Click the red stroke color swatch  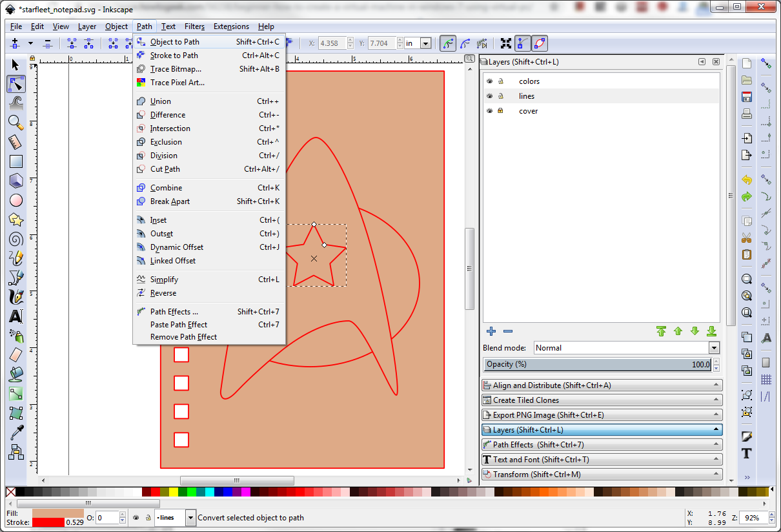pos(48,522)
